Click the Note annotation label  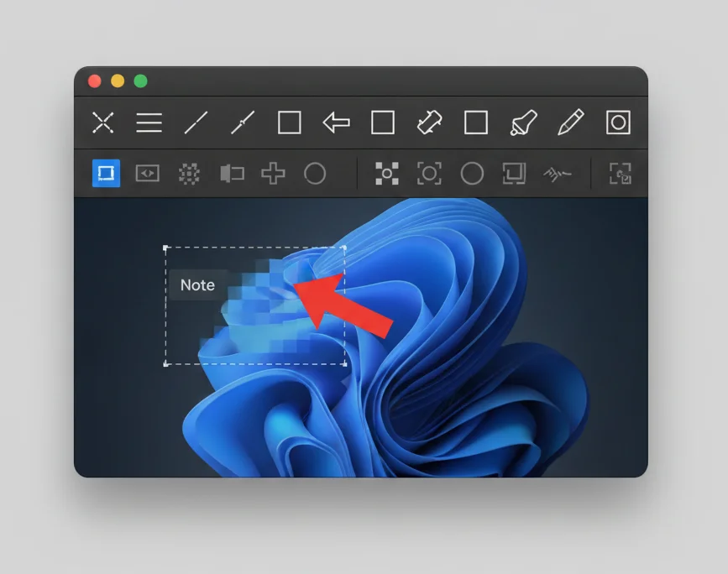pyautogui.click(x=196, y=285)
